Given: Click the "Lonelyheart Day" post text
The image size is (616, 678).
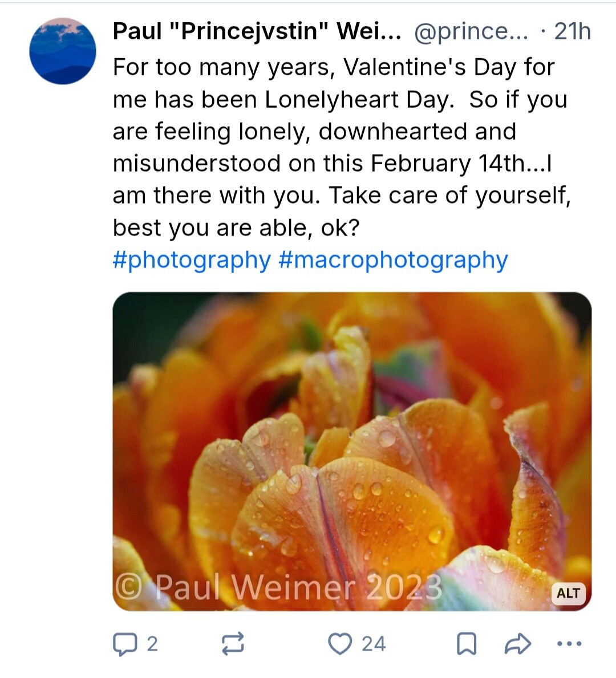Looking at the screenshot, I should click(359, 100).
